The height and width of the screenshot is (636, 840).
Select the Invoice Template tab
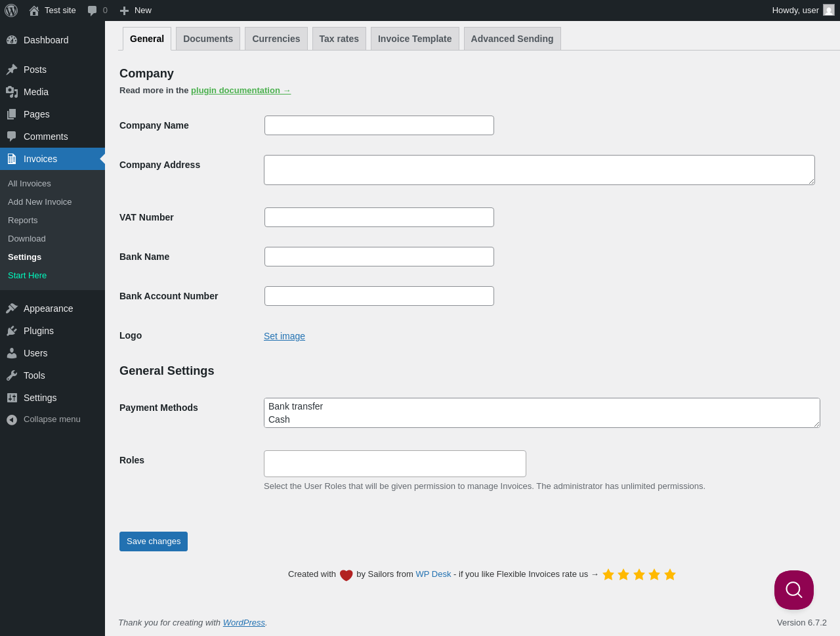tap(415, 39)
